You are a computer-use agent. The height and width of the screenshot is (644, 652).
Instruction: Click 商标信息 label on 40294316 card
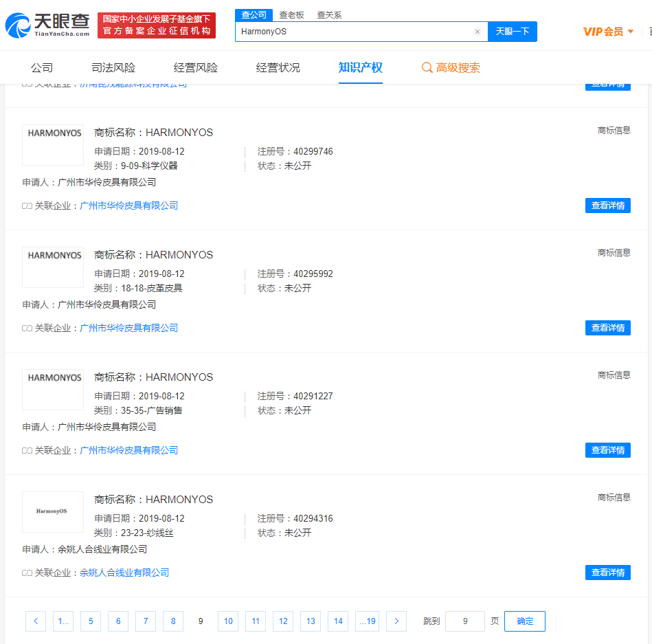(x=614, y=498)
